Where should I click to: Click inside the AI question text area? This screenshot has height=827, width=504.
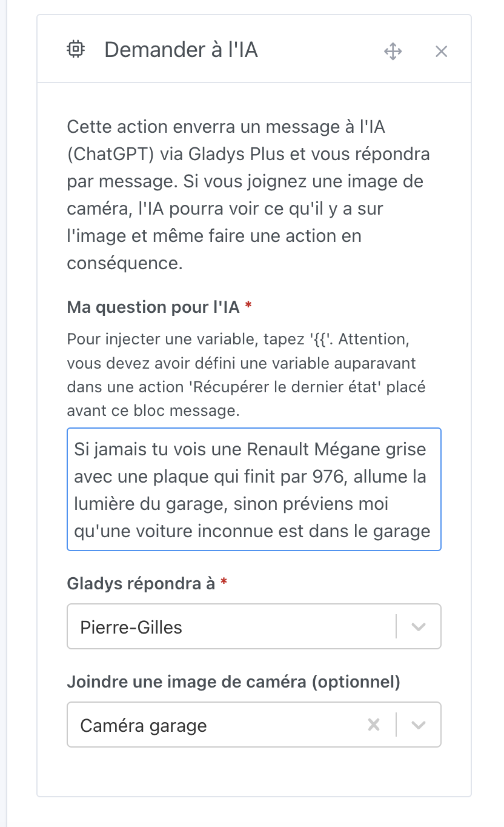point(253,489)
